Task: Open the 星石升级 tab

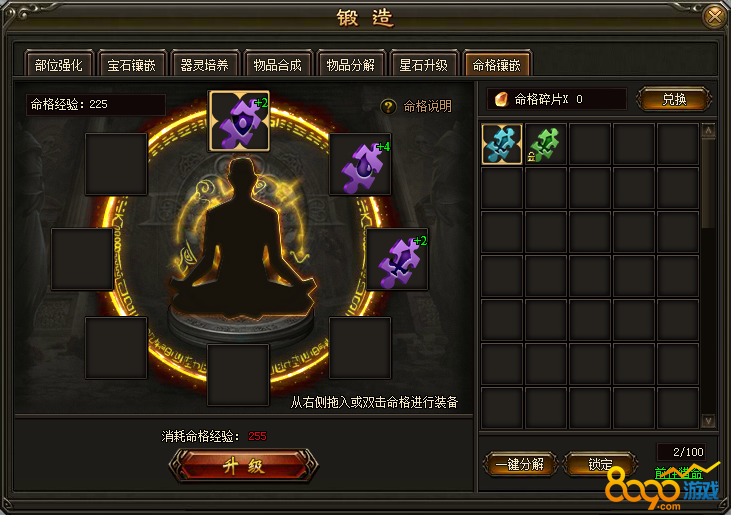Action: (x=423, y=64)
